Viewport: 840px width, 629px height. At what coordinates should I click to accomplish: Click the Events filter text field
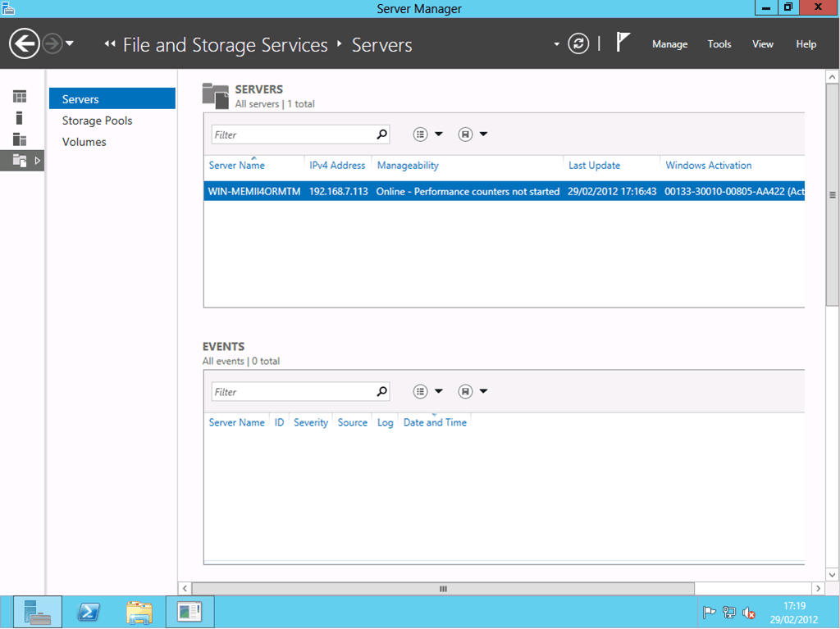[292, 392]
